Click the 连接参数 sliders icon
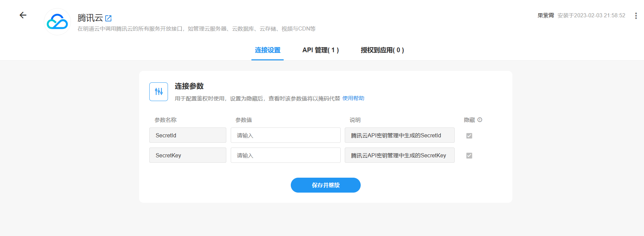This screenshot has width=644, height=236. (158, 92)
